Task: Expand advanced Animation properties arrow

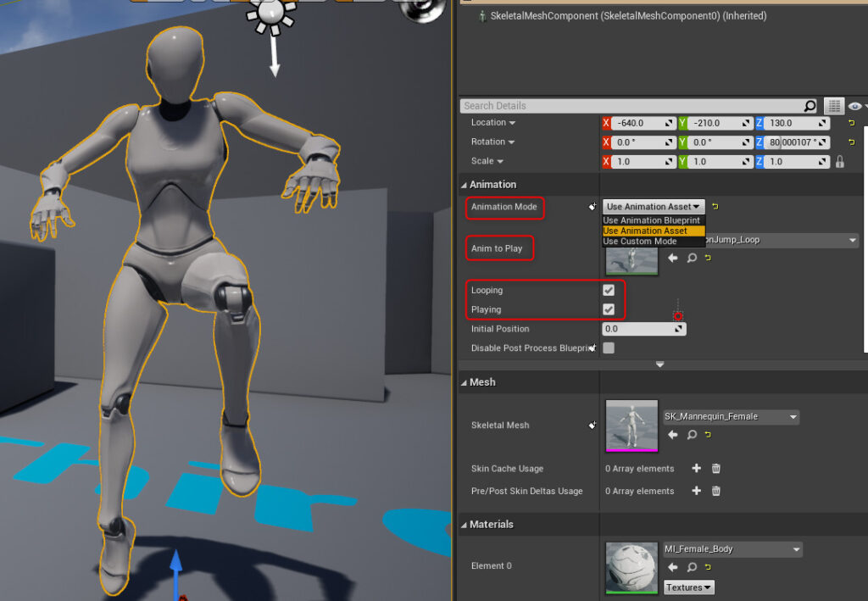Action: point(659,364)
